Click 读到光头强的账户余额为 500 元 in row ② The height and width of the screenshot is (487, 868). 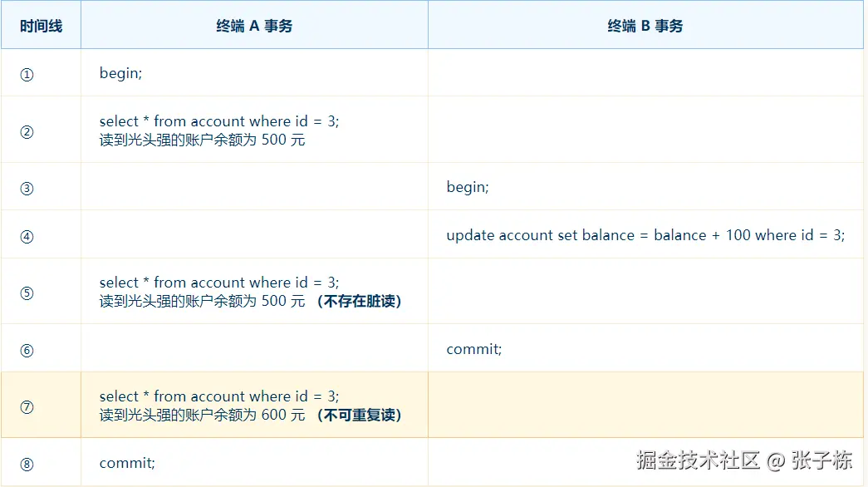coord(202,140)
